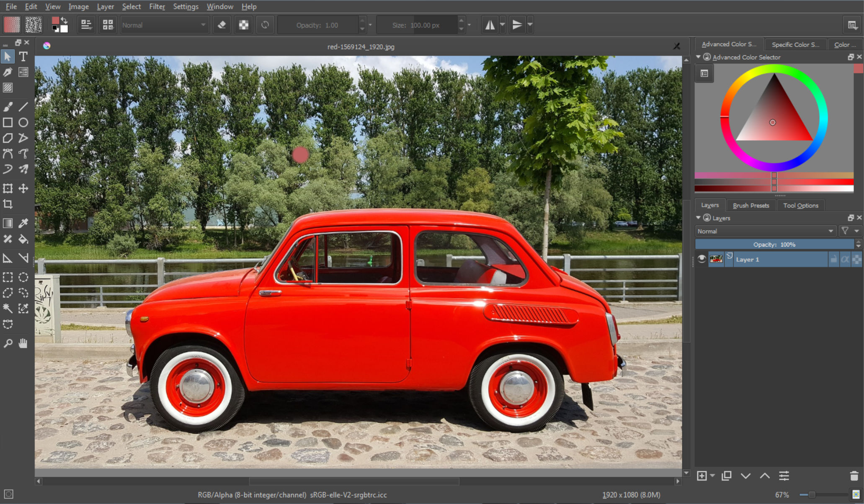The height and width of the screenshot is (504, 864).
Task: Open layer filter funnel dropdown
Action: coord(850,231)
